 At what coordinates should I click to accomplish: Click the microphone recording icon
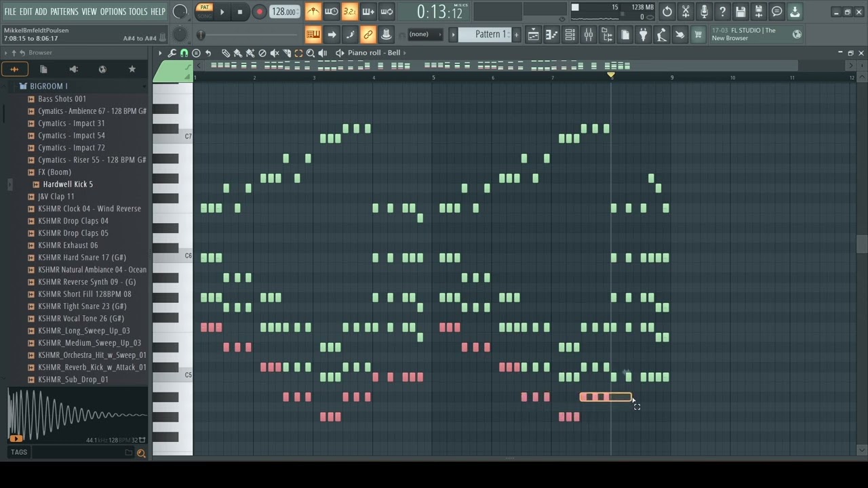(704, 12)
